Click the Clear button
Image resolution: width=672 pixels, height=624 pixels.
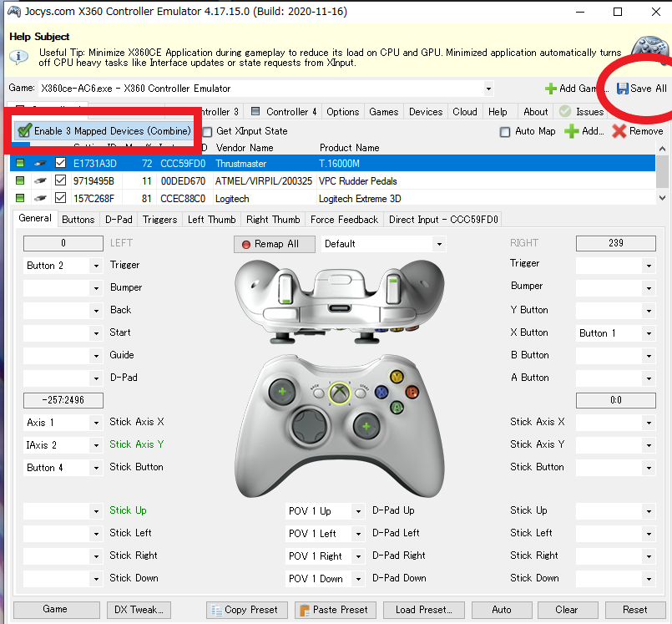[568, 610]
